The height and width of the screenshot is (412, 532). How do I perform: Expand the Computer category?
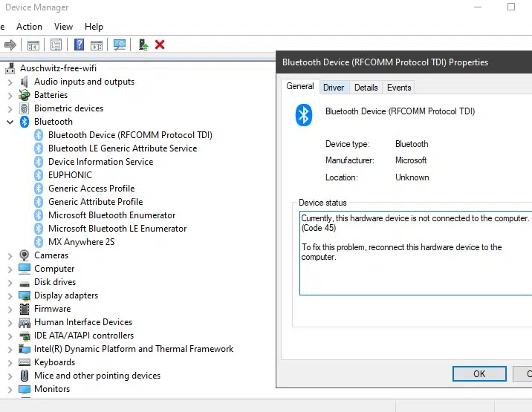[10, 269]
